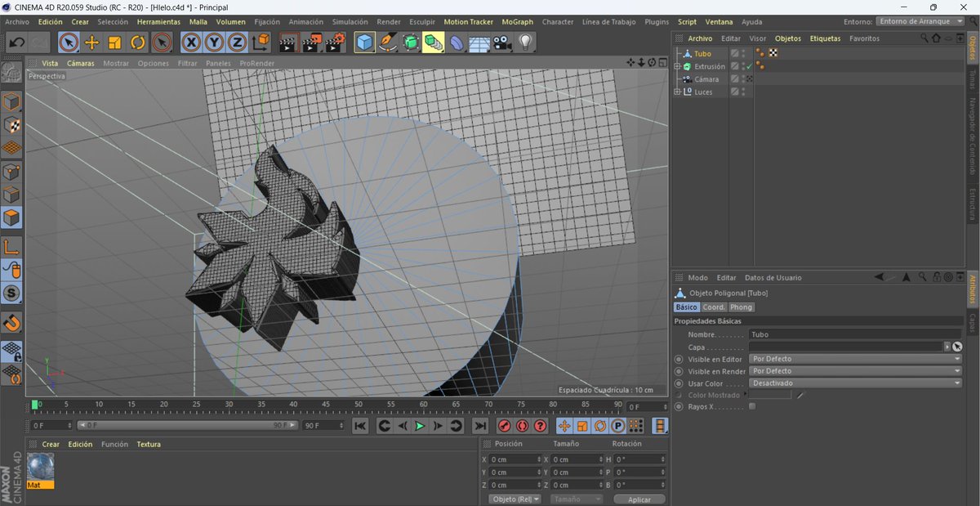Screen dimensions: 980x506
Task: Toggle the Z axis lock
Action: pos(237,42)
